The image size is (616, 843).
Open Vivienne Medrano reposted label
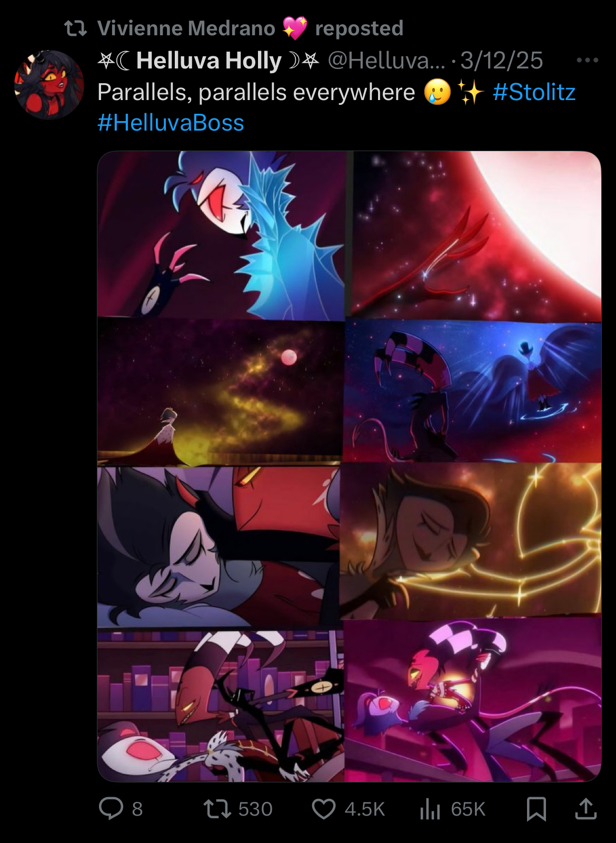click(250, 28)
